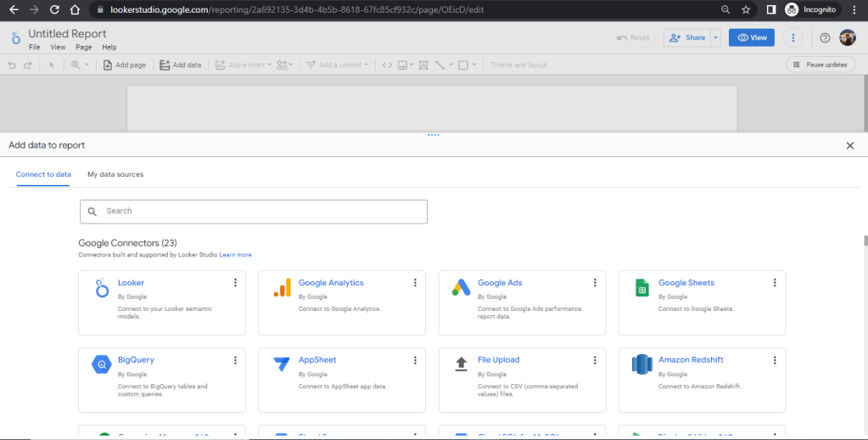
Task: Open the File menu
Action: point(35,48)
